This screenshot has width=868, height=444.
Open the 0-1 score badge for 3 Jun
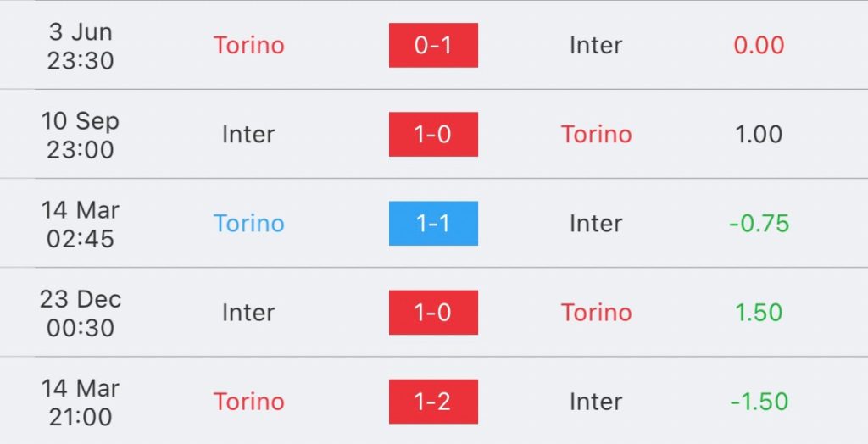[x=433, y=46]
